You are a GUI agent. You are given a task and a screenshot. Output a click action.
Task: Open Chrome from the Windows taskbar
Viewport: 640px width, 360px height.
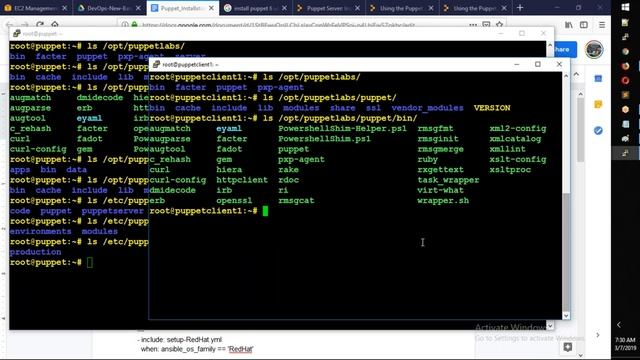pos(625,51)
